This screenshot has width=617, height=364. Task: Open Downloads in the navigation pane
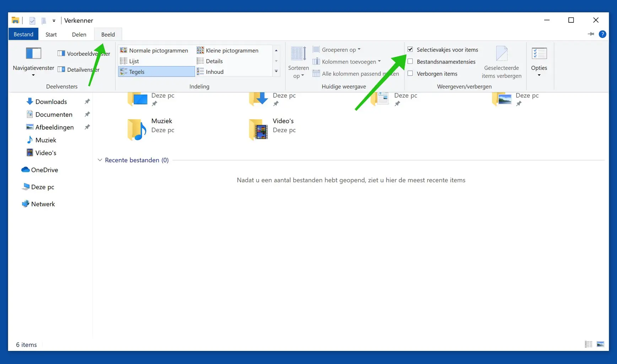pyautogui.click(x=51, y=102)
